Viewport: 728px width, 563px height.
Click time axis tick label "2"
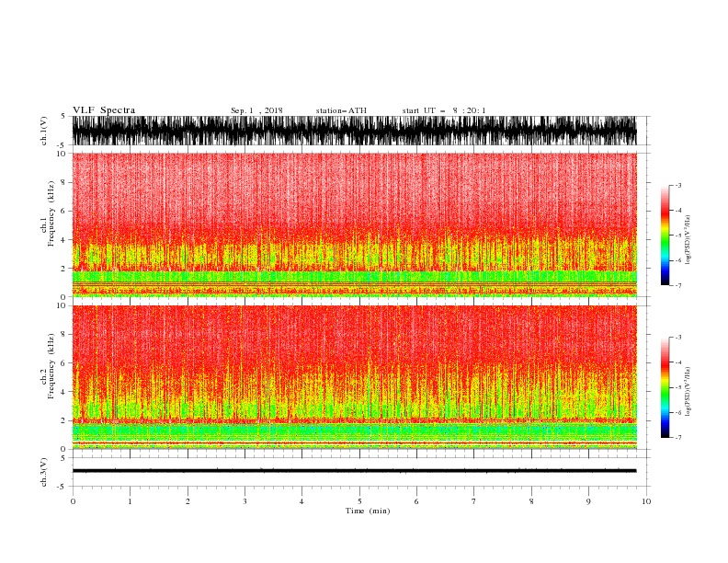188,501
